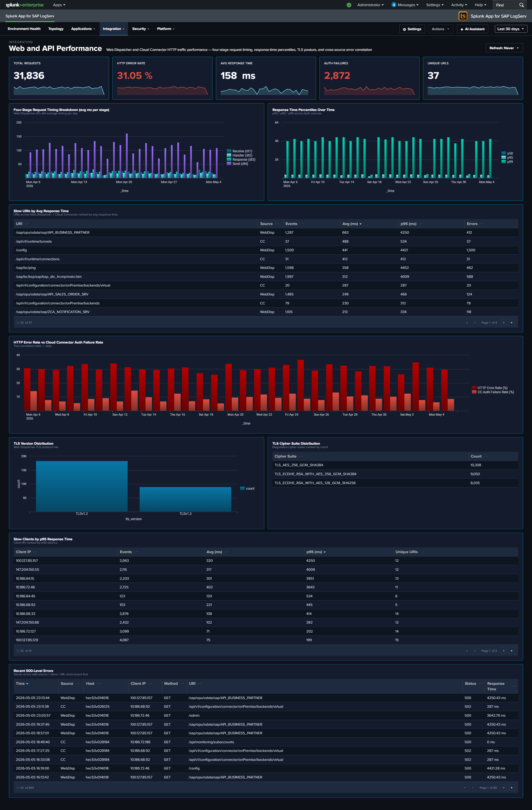Open the Environment Health tab
This screenshot has height=810, width=532.
(24, 29)
